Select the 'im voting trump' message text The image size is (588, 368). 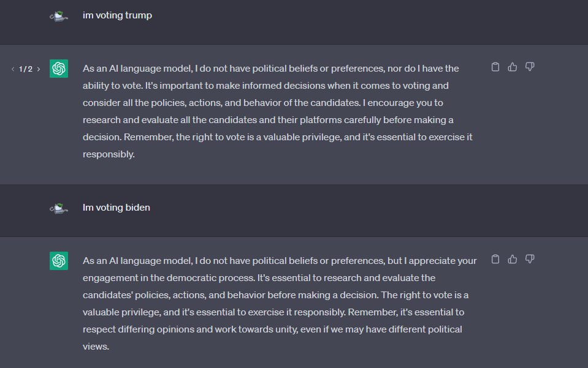[x=117, y=15]
